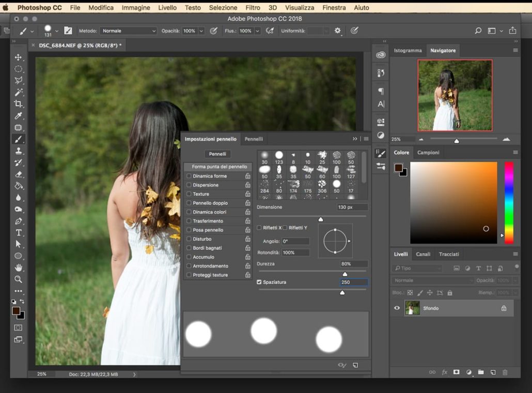The image size is (532, 393).
Task: Open the Colore panel menu
Action: tap(515, 152)
